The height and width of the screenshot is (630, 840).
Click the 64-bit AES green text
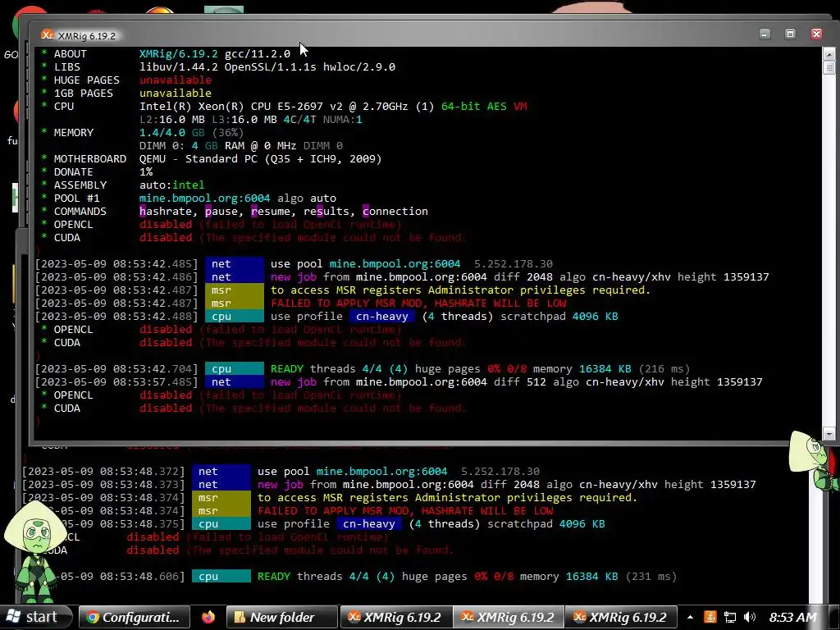[x=473, y=106]
